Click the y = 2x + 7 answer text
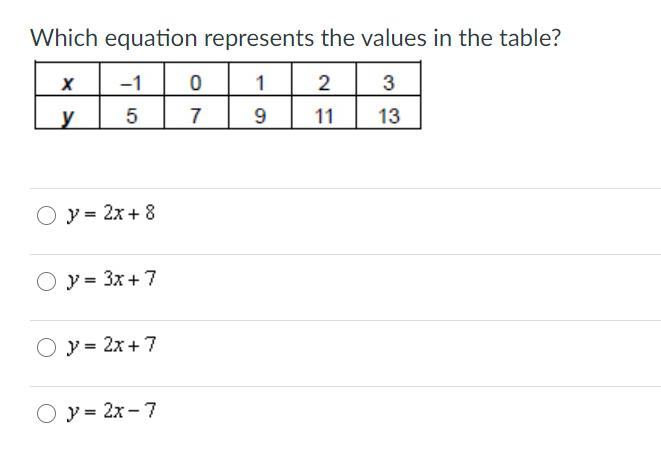 click(x=111, y=345)
